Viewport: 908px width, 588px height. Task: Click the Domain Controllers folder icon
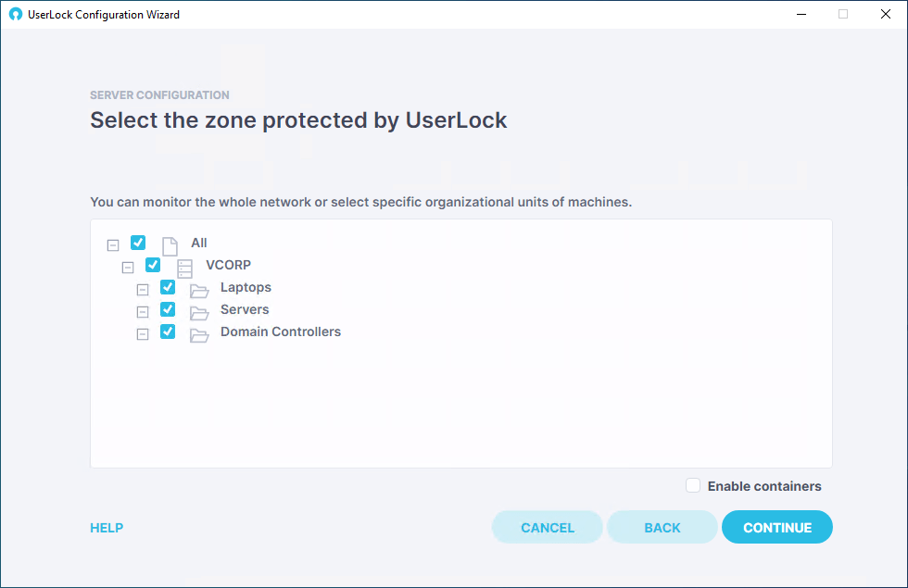(199, 335)
